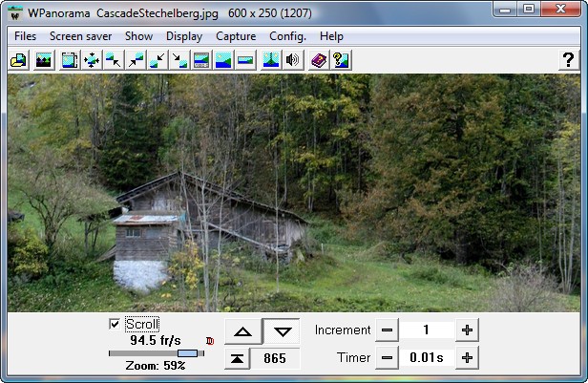Increase Increment with plus button
This screenshot has width=588, height=383.
[x=467, y=330]
